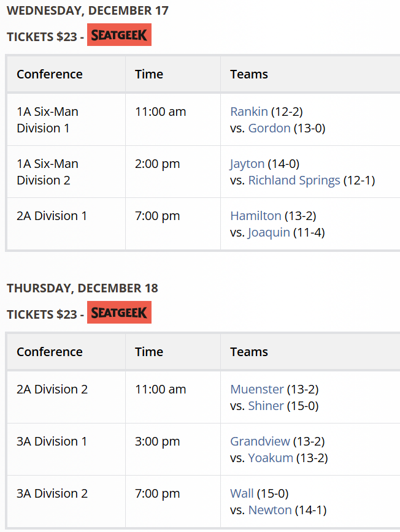Open the Yoakum team link
This screenshot has width=400, height=532.
coord(271,458)
